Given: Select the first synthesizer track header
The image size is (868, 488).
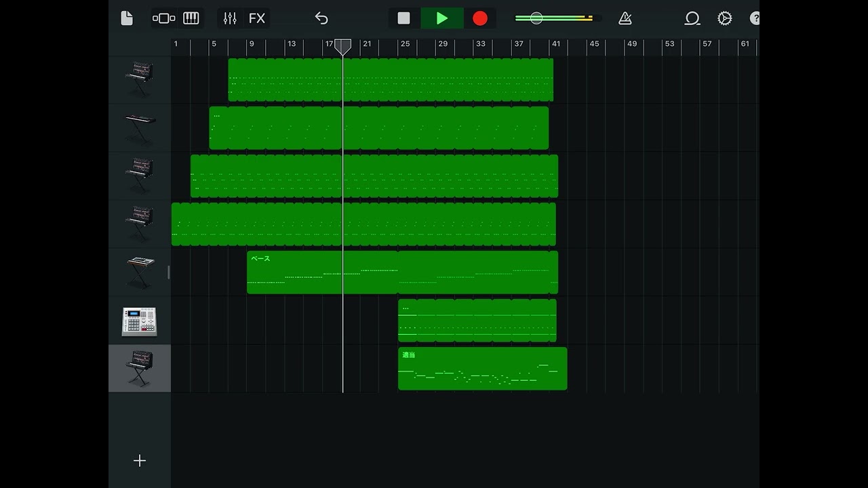Looking at the screenshot, I should [140, 79].
